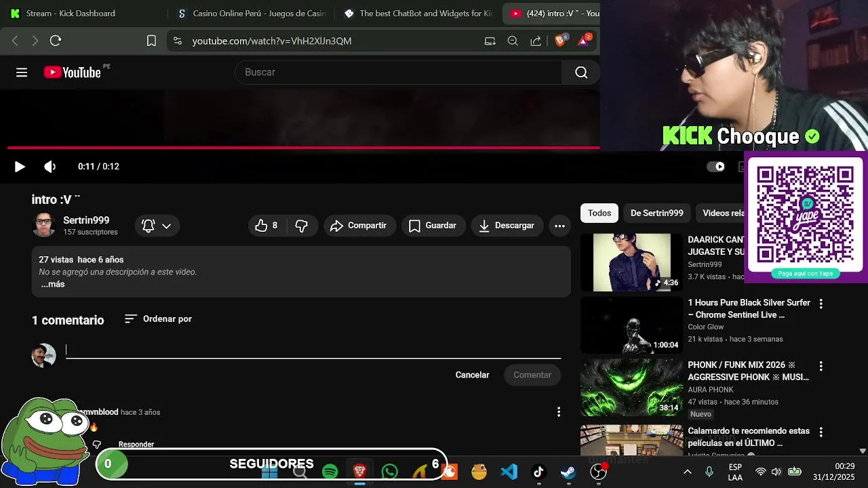Open the Ordenar por sort menu
This screenshot has height=488, width=868.
[159, 319]
